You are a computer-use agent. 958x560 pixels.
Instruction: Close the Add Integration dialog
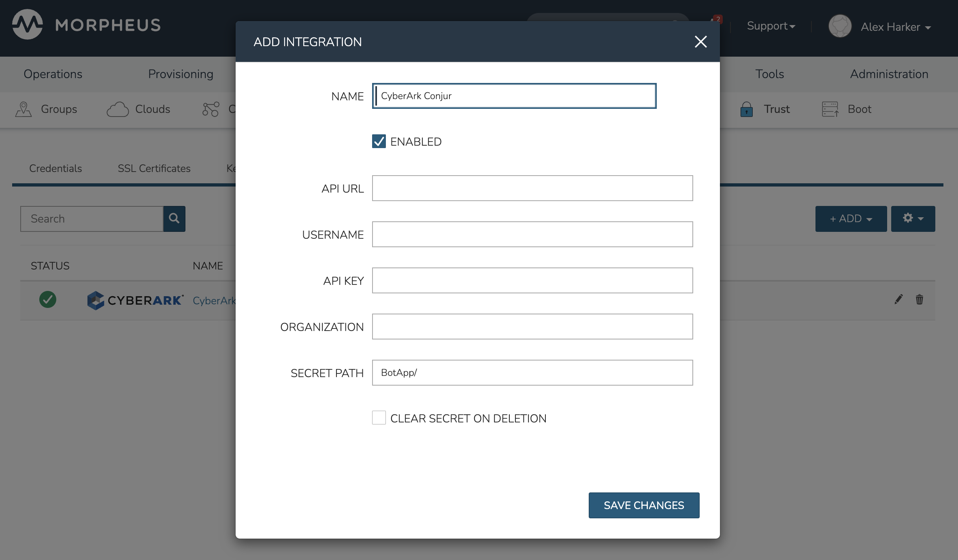pyautogui.click(x=700, y=42)
